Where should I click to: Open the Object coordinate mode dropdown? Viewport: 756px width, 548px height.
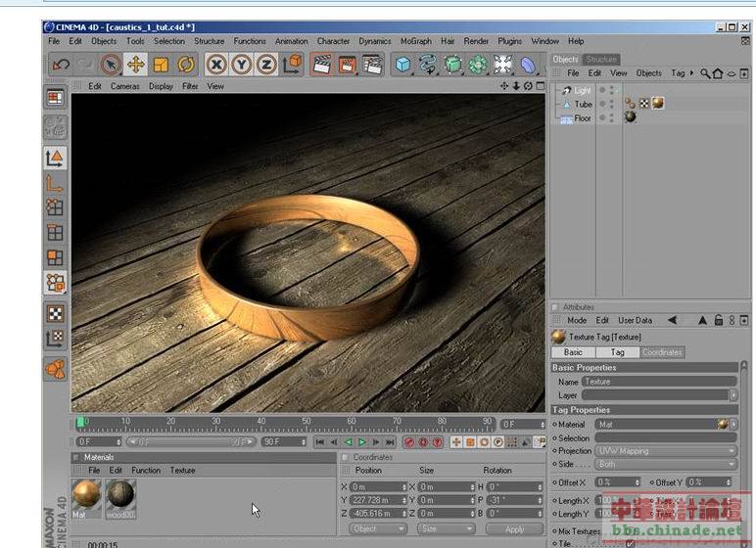(x=377, y=528)
